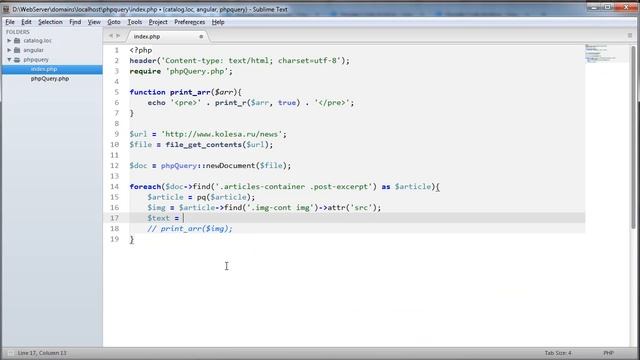
Task: Click the commented '// print_arr($img);' line
Action: coord(190,229)
